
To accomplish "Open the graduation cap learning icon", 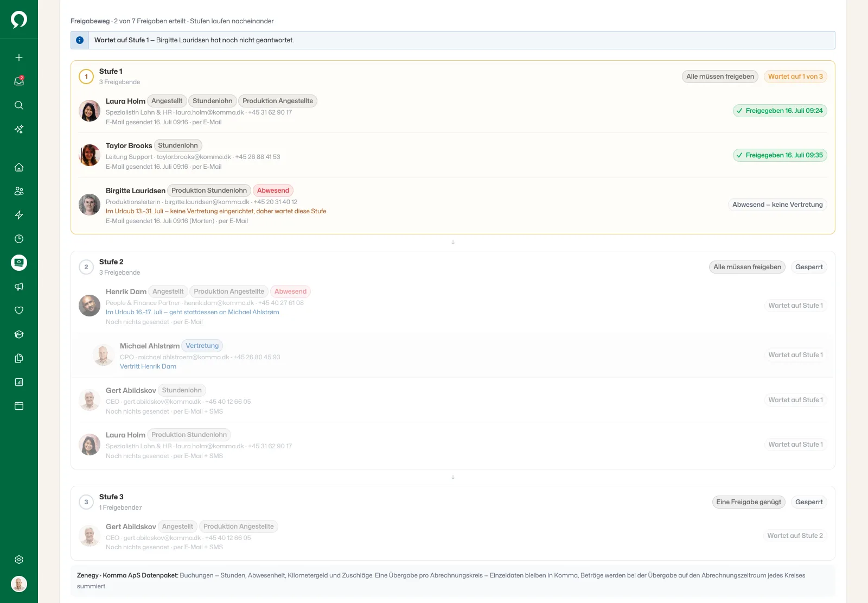I will 19,334.
